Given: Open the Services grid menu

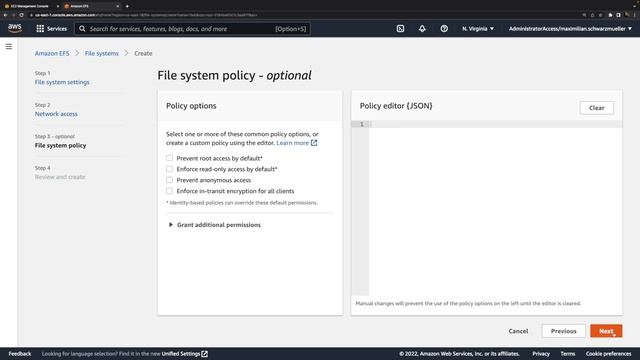Looking at the screenshot, I should click(51, 29).
